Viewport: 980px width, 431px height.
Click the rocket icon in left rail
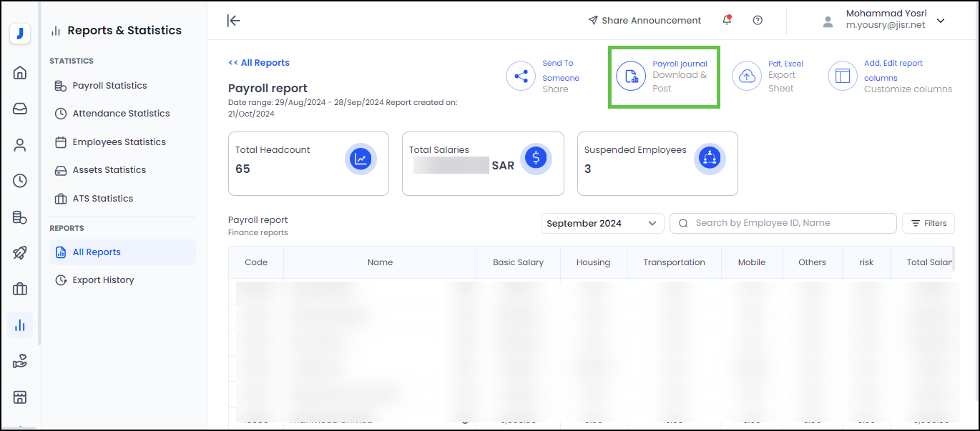tap(20, 253)
